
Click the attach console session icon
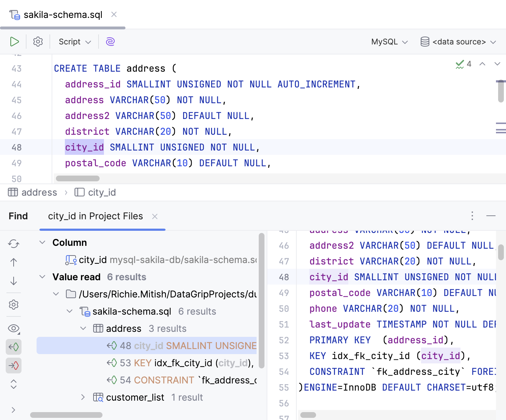point(110,42)
